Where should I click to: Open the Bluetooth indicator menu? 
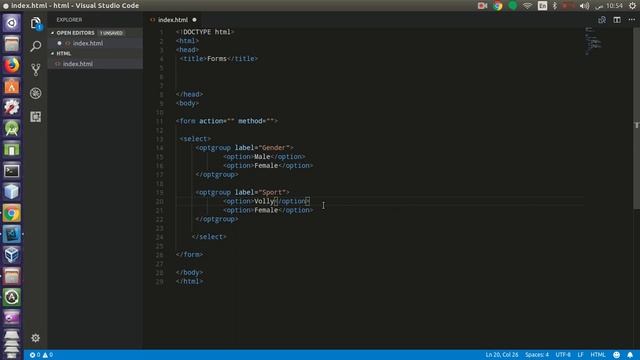click(554, 6)
